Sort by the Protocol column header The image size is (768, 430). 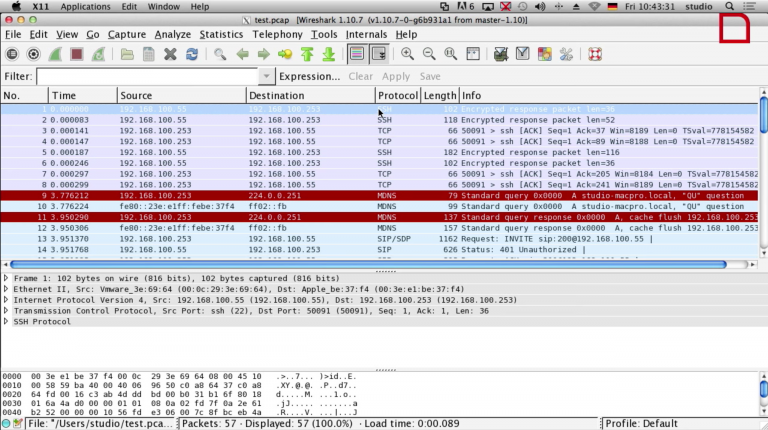tap(398, 96)
